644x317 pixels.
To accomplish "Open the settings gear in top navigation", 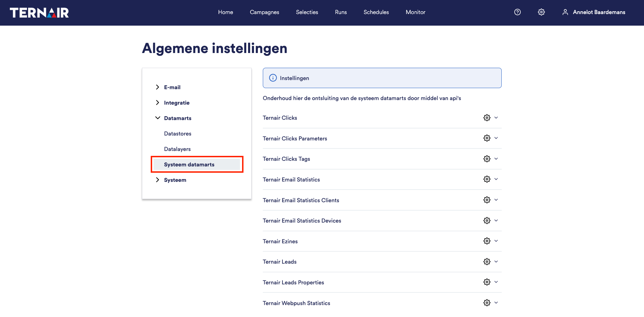I will tap(541, 12).
